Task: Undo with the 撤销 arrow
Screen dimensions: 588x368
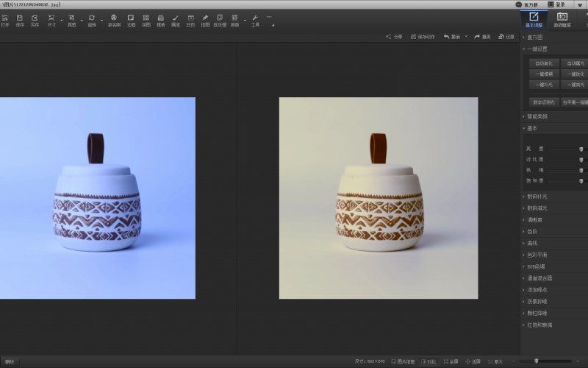Action: coord(452,37)
